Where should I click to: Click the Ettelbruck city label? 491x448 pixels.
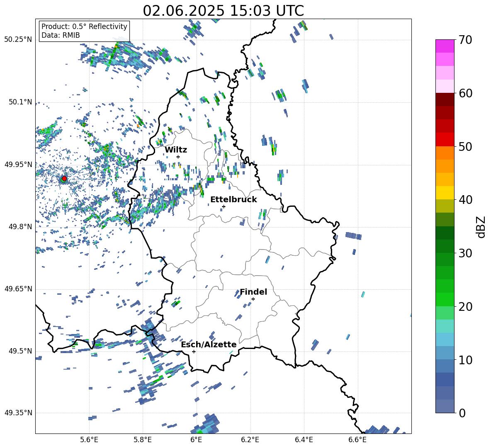point(233,200)
